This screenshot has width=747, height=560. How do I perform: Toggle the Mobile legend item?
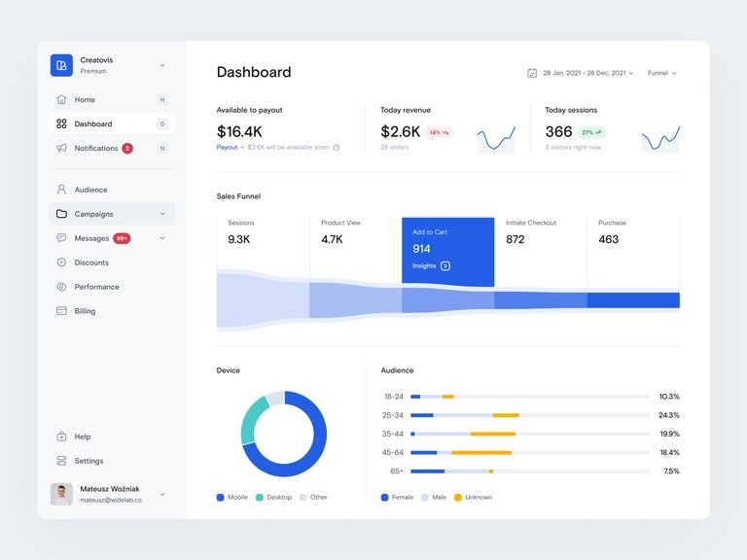point(232,497)
